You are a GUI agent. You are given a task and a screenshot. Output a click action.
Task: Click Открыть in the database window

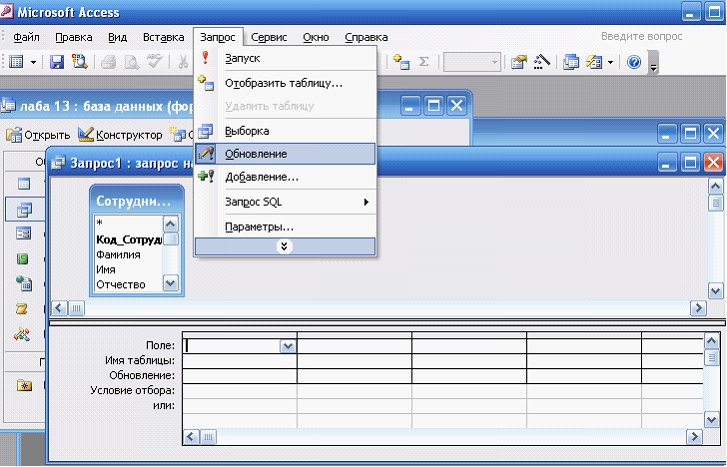click(x=38, y=135)
